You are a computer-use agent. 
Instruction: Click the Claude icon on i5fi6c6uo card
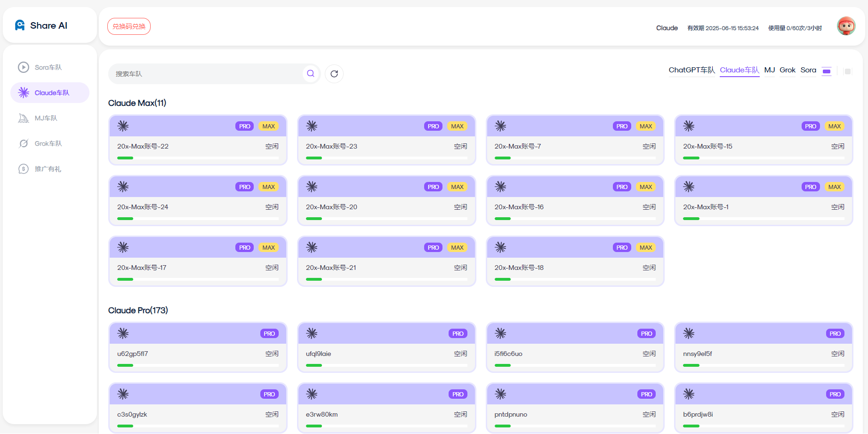coord(500,333)
